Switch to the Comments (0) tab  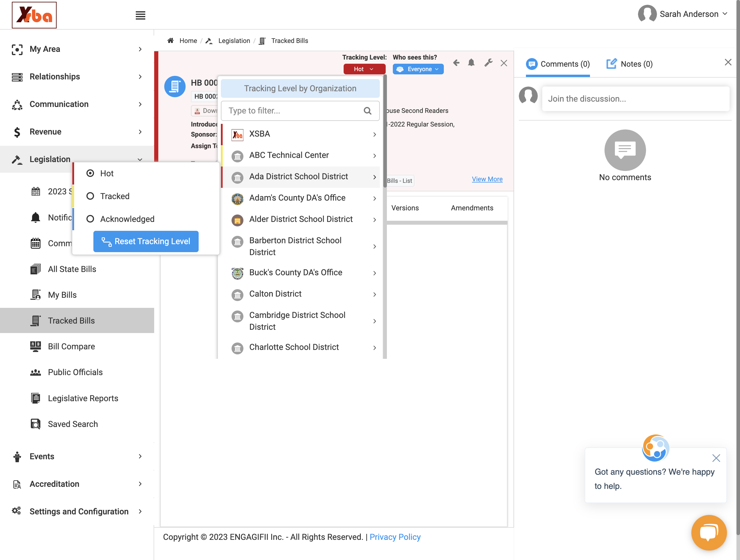click(558, 64)
